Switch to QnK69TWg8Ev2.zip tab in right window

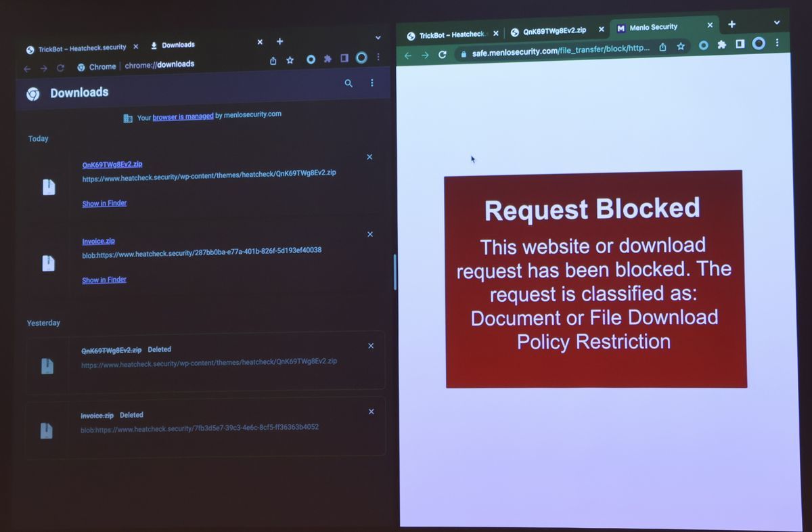click(549, 31)
